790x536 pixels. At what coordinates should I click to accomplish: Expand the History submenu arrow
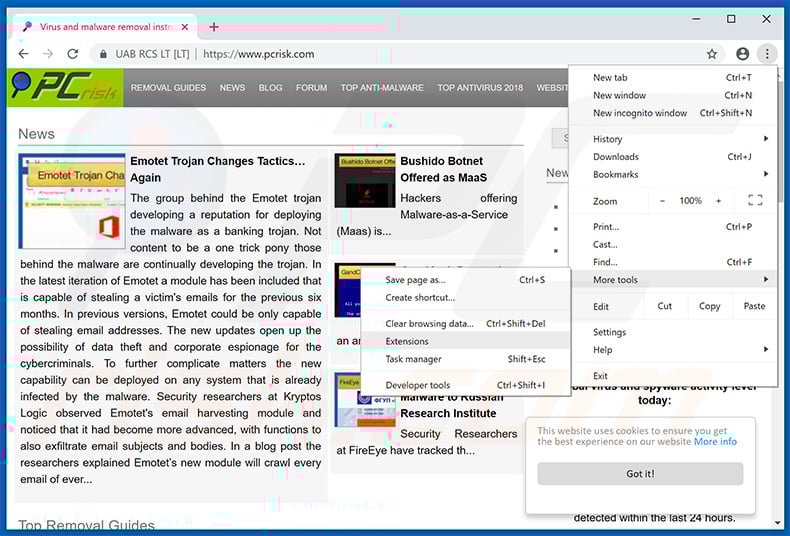(766, 139)
